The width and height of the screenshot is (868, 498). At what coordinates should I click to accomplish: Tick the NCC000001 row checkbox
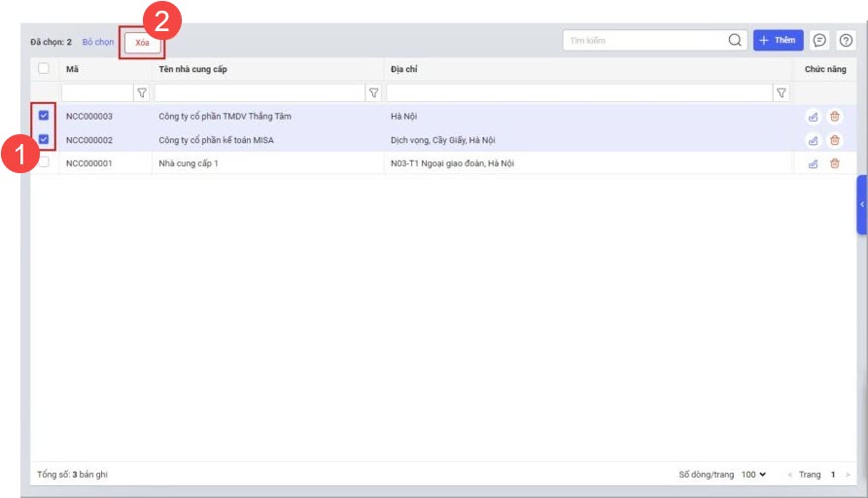click(x=44, y=162)
